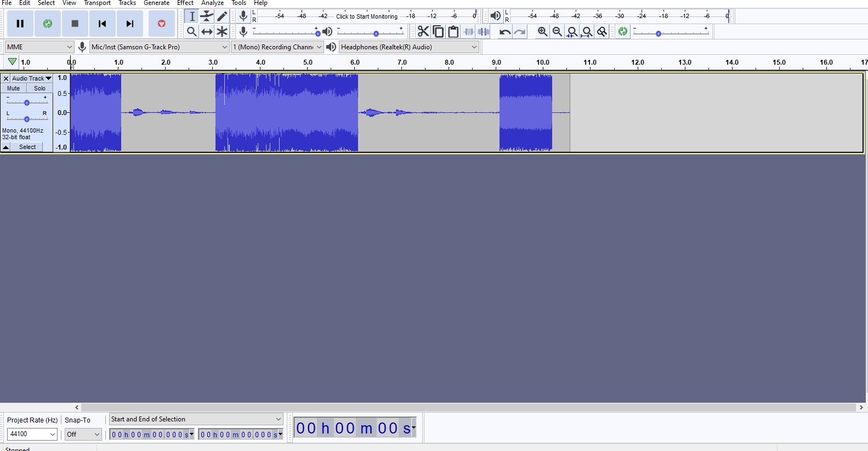Adjust the track pan L/R slider
The image size is (868, 451).
tap(26, 118)
